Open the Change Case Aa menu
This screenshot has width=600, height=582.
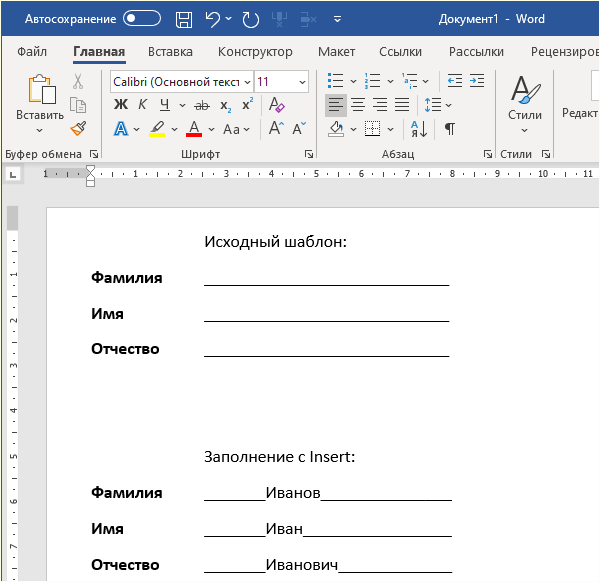coord(236,129)
